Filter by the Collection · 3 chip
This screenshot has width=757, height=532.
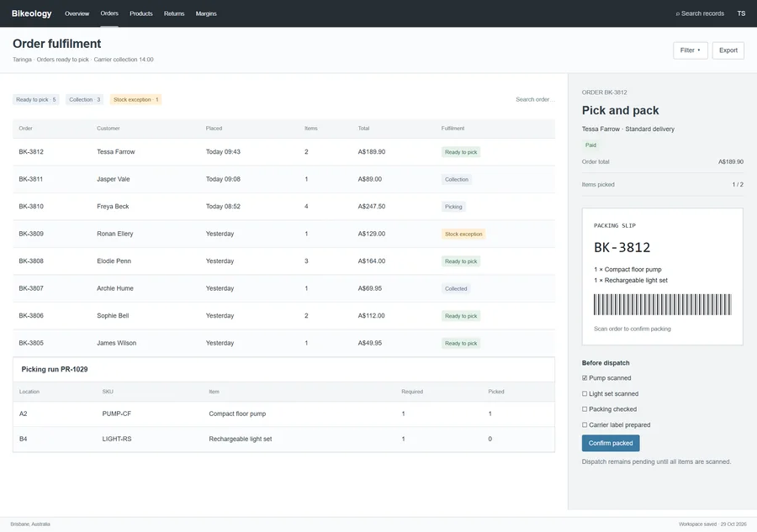pos(84,99)
